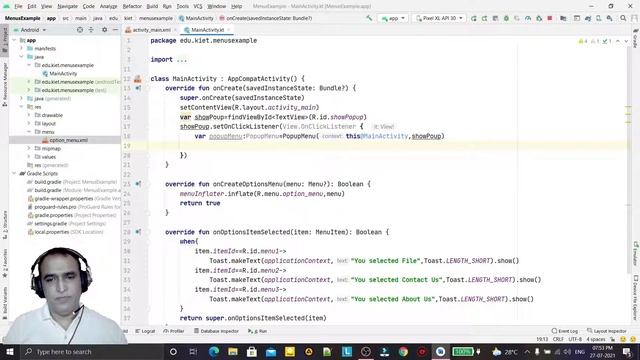Open the Layout Inspector
The image size is (640, 360).
pyautogui.click(x=607, y=331)
